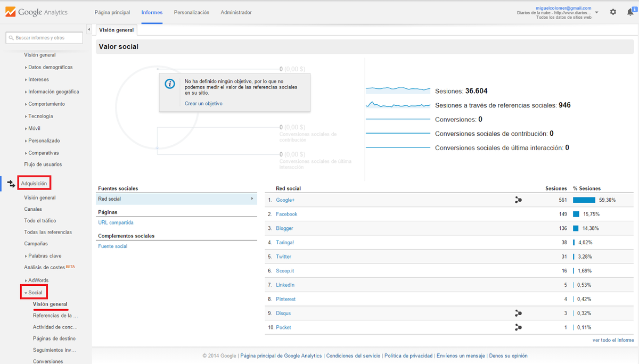639x364 pixels.
Task: Switch to the Personalización tab
Action: pyautogui.click(x=191, y=12)
